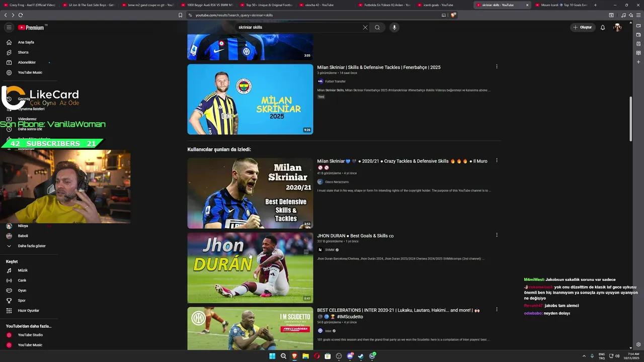Open BEST CELEBRATIONS INTER 2020-21 title
Image resolution: width=644 pixels, height=362 pixels.
398,313
